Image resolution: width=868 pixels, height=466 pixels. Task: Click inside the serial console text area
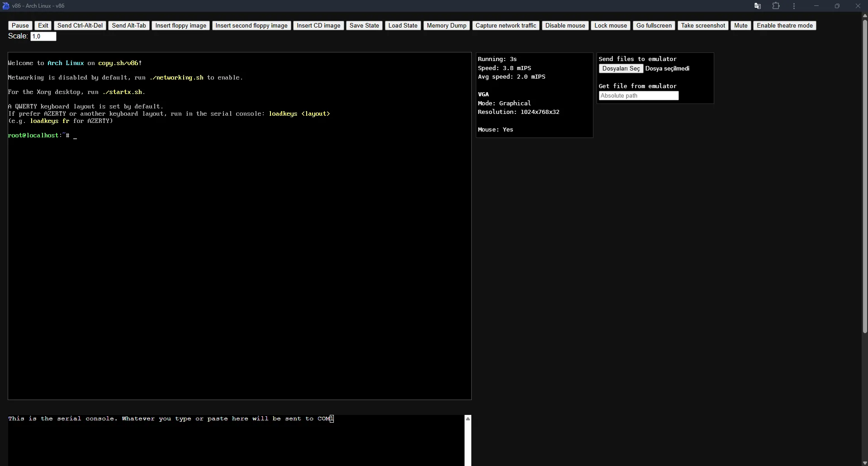(x=236, y=440)
